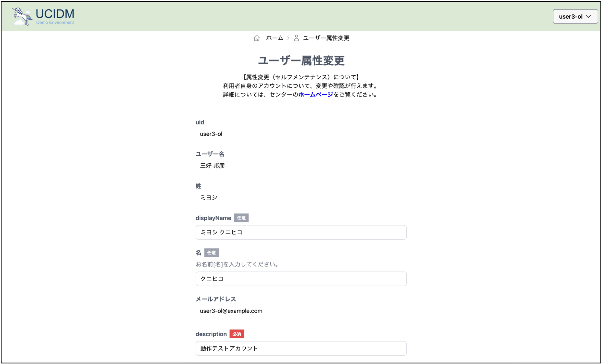This screenshot has height=364, width=602.
Task: Click the UCIDM title text
Action: 55,14
